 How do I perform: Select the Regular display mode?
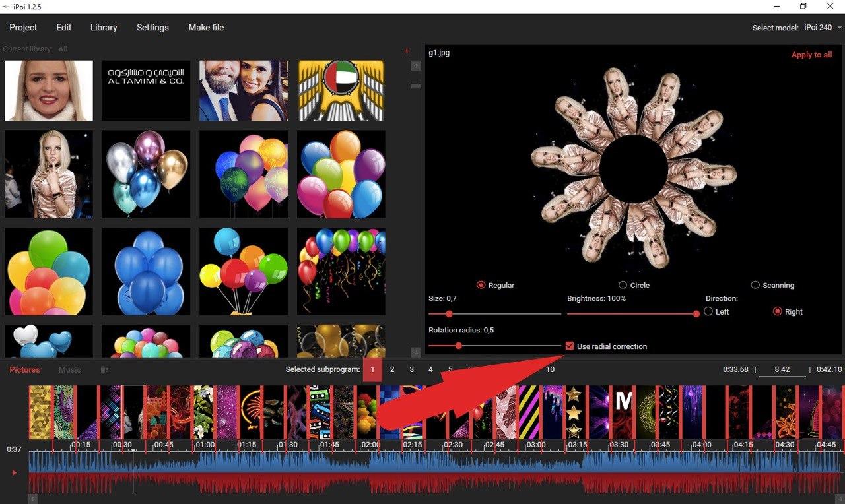pos(481,285)
